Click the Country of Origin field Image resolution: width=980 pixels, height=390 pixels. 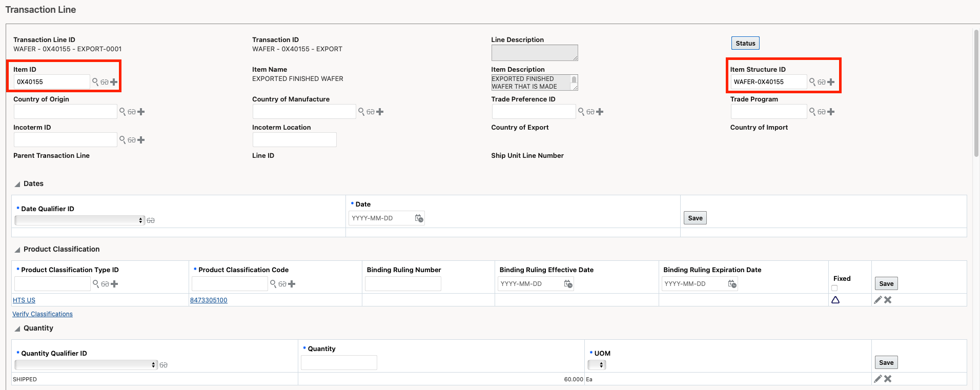pyautogui.click(x=65, y=111)
